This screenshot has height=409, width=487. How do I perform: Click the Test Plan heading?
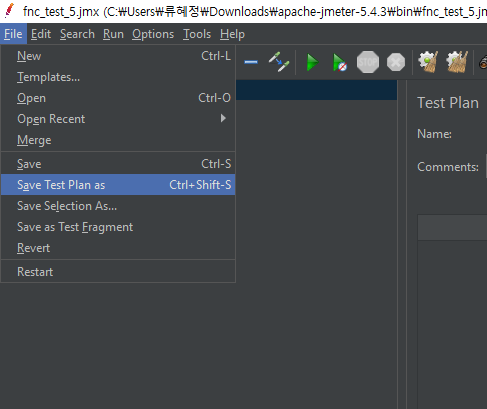(448, 103)
